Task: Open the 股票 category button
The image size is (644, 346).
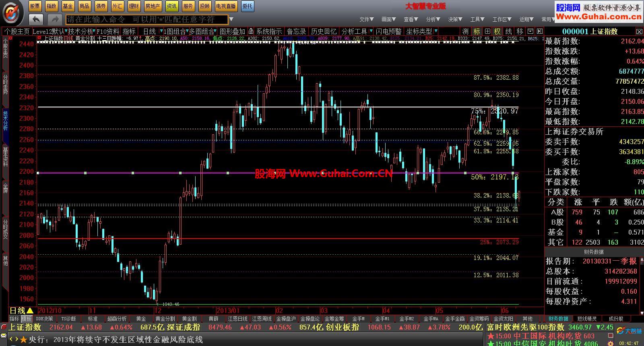Action: click(35, 6)
